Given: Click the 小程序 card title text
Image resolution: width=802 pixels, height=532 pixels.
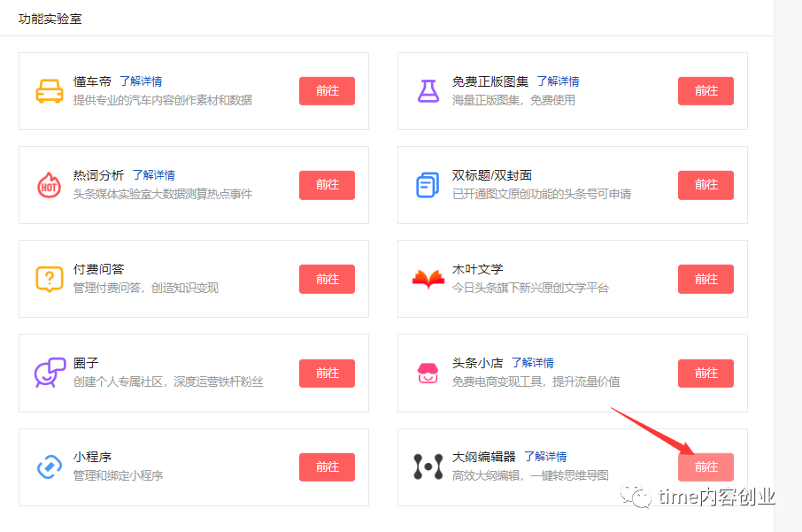Looking at the screenshot, I should [91, 457].
